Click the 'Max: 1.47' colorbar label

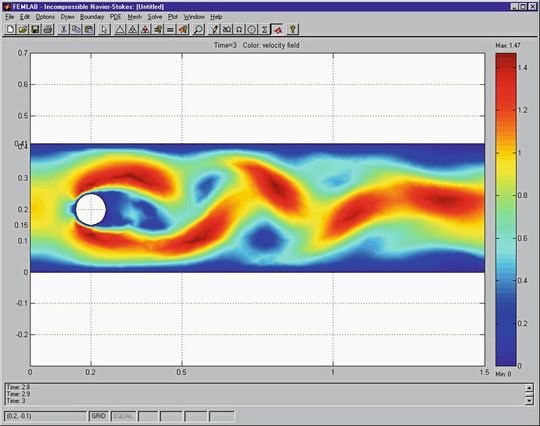tap(508, 45)
